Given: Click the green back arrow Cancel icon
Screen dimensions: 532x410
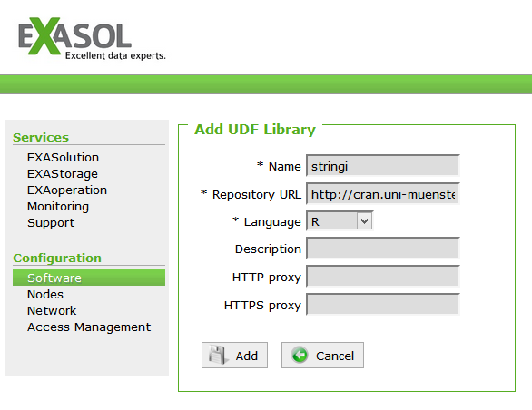Looking at the screenshot, I should click(x=300, y=355).
